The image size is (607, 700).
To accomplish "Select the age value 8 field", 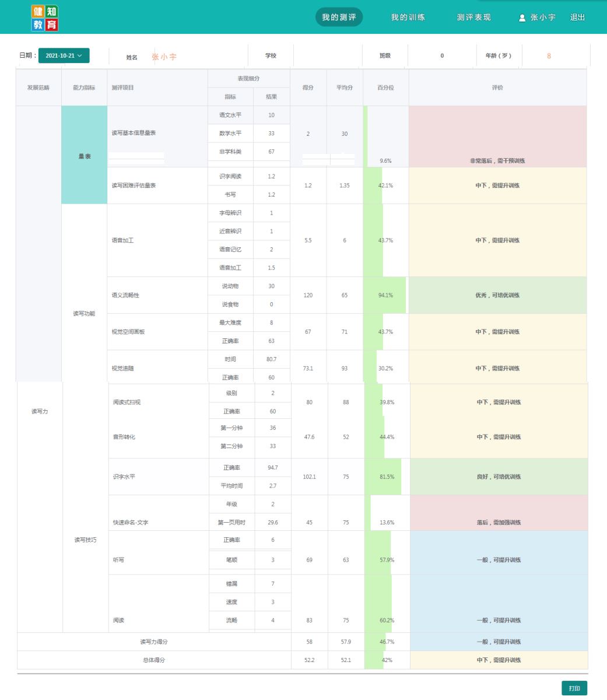I will coord(549,56).
